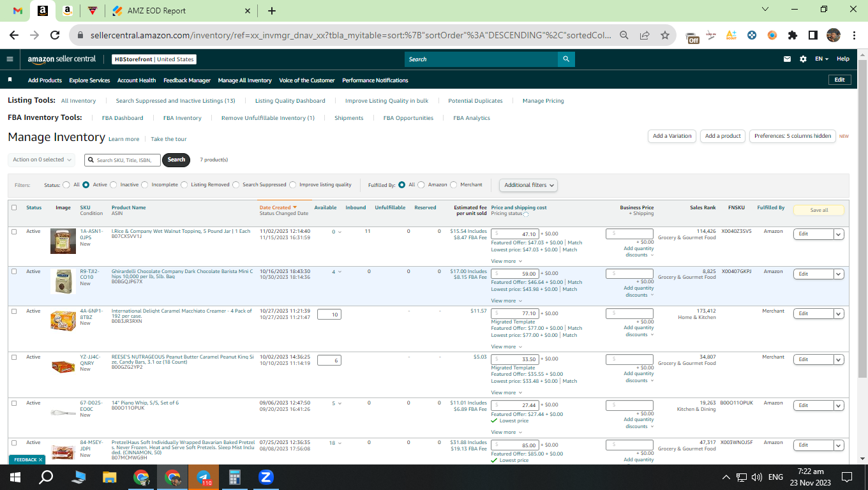Open Zoom from the taskbar

click(266, 477)
